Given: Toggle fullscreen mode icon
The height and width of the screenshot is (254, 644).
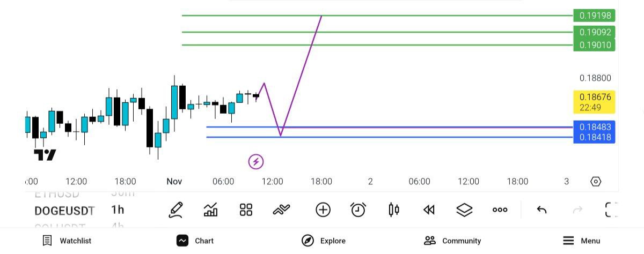Looking at the screenshot, I should click(x=611, y=210).
